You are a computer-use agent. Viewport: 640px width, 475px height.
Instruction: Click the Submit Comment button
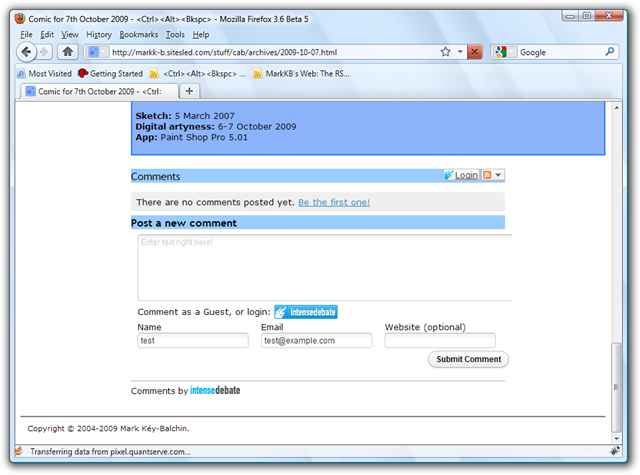(468, 360)
